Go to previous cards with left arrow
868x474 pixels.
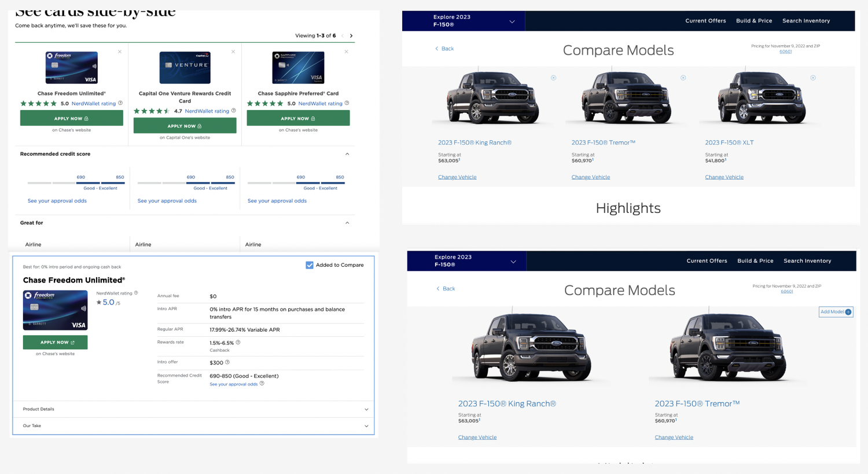point(343,36)
